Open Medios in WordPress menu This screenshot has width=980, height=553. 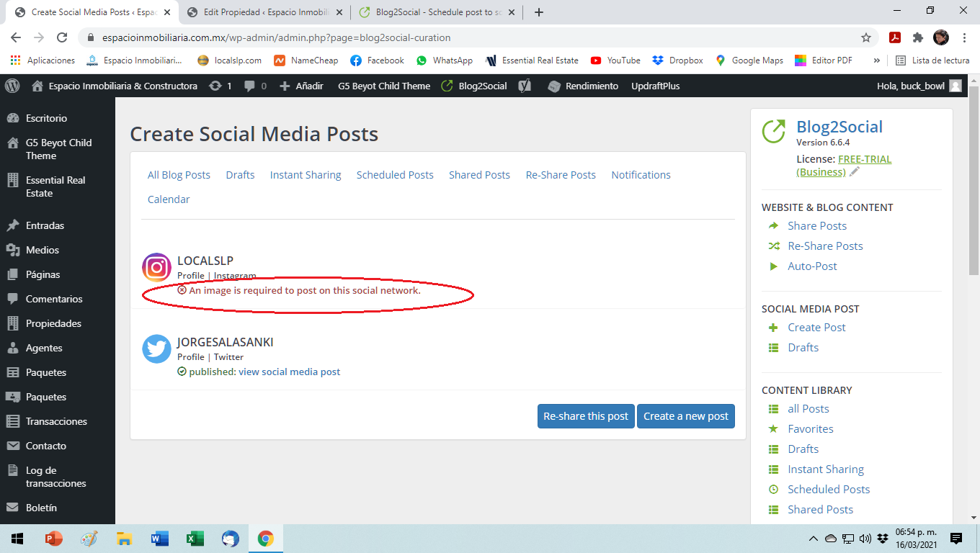[x=43, y=250]
